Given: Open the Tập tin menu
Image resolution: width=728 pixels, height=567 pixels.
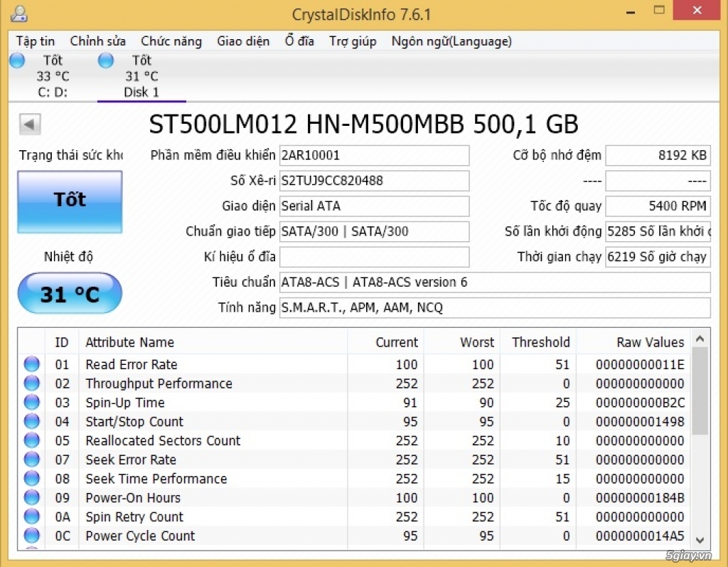Looking at the screenshot, I should pyautogui.click(x=36, y=41).
